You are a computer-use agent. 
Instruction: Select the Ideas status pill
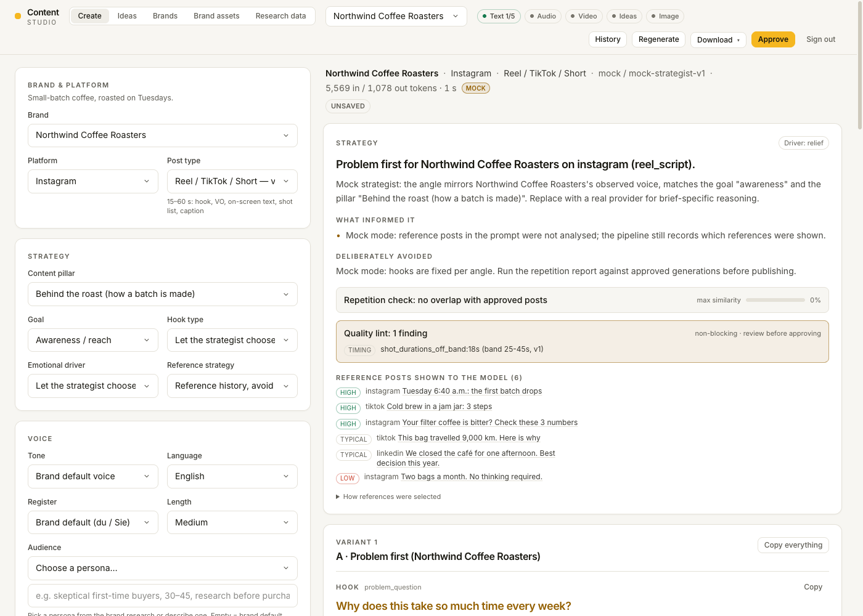(x=624, y=16)
